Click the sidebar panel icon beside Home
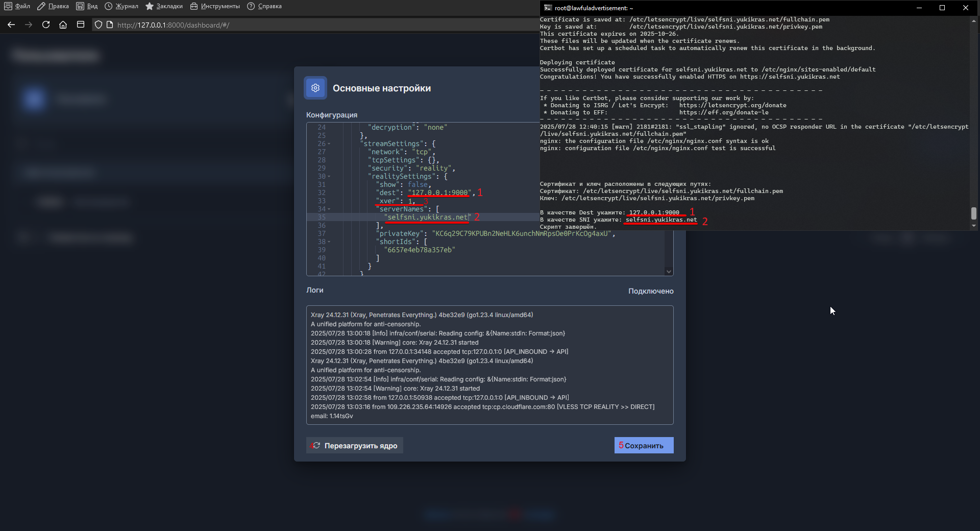980x531 pixels. [x=81, y=25]
